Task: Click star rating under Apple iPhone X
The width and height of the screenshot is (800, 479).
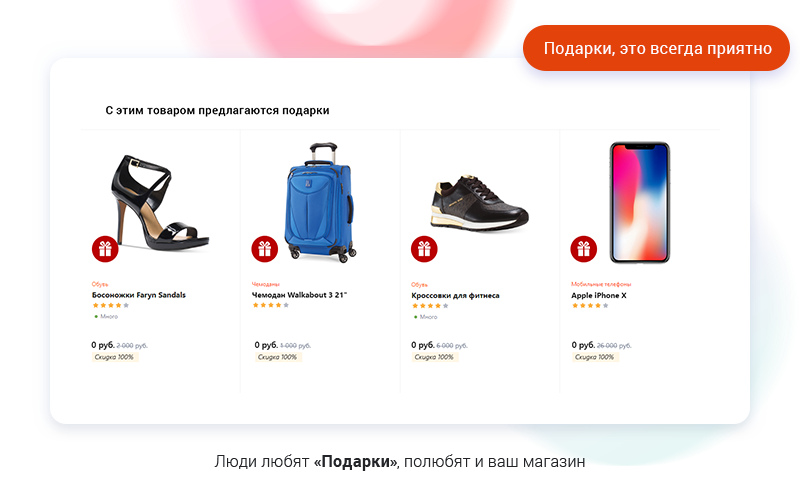Action: pos(590,306)
